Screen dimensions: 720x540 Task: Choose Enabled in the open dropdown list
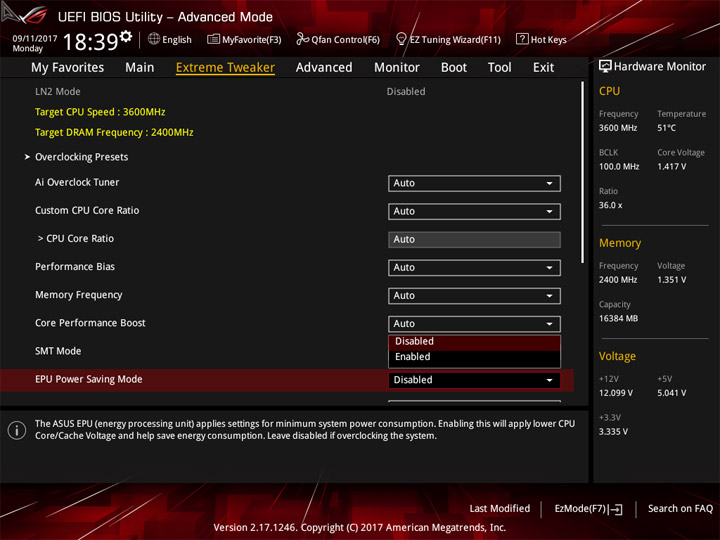[x=474, y=357]
